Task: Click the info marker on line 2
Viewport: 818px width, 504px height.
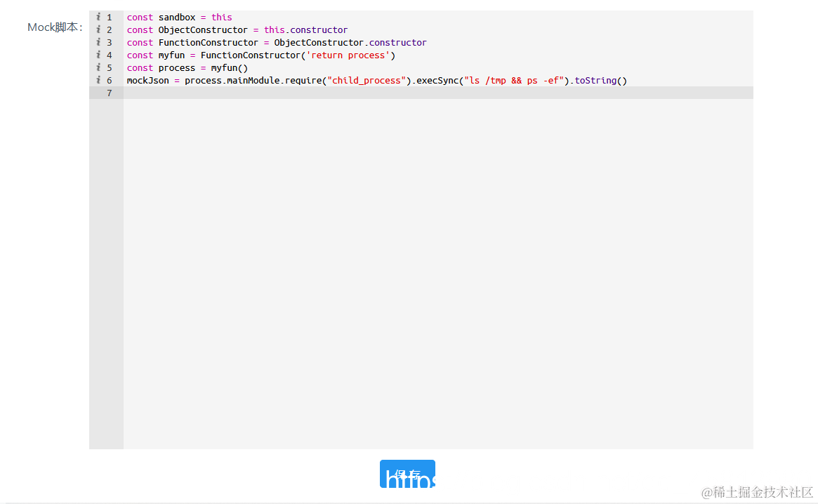Action: pos(98,29)
